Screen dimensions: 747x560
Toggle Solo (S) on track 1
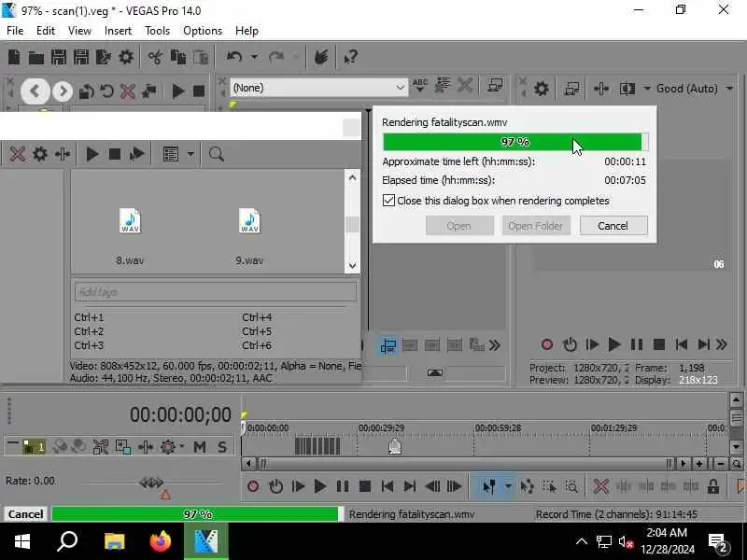[x=222, y=447]
